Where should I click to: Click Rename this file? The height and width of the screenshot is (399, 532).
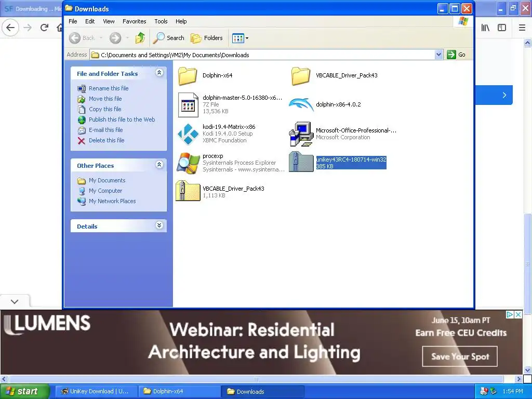click(109, 88)
